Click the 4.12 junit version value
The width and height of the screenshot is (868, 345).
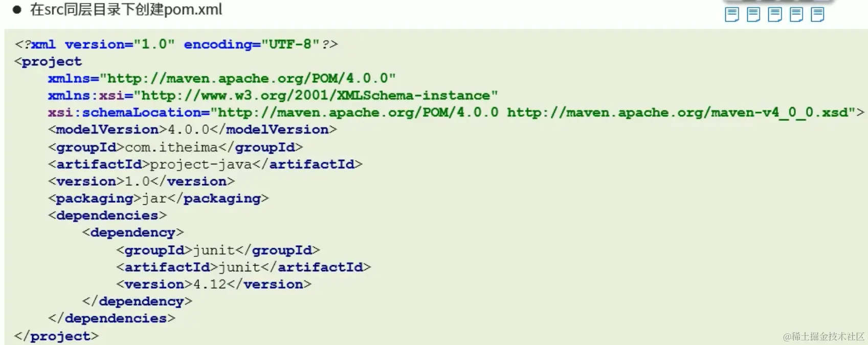click(210, 284)
